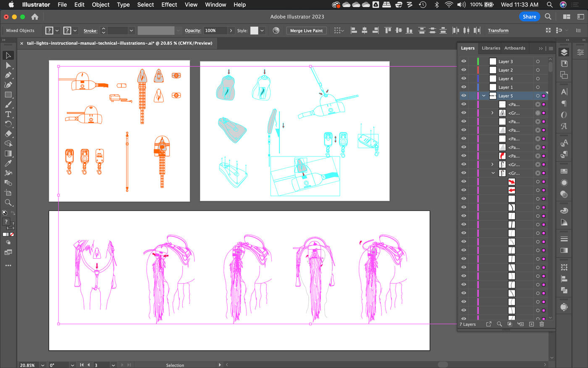Click the Share button

click(x=529, y=17)
